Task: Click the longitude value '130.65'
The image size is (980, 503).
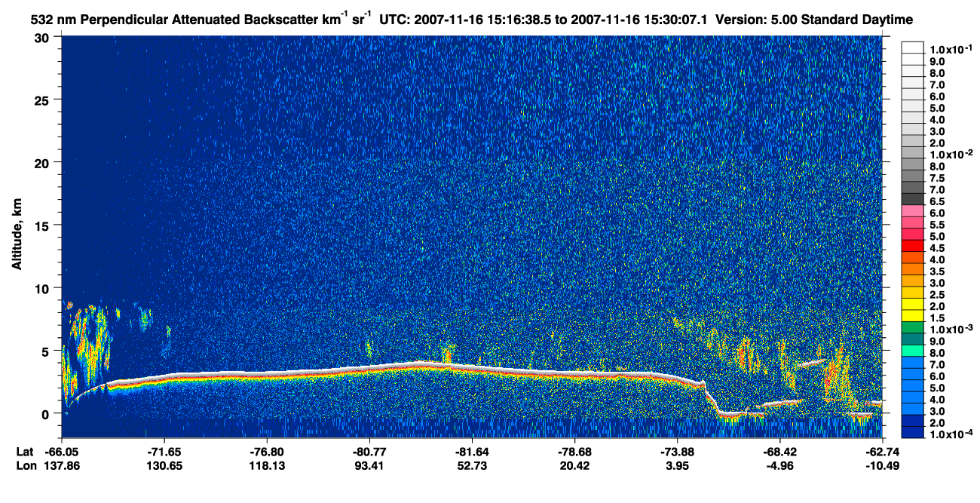Action: [x=164, y=465]
